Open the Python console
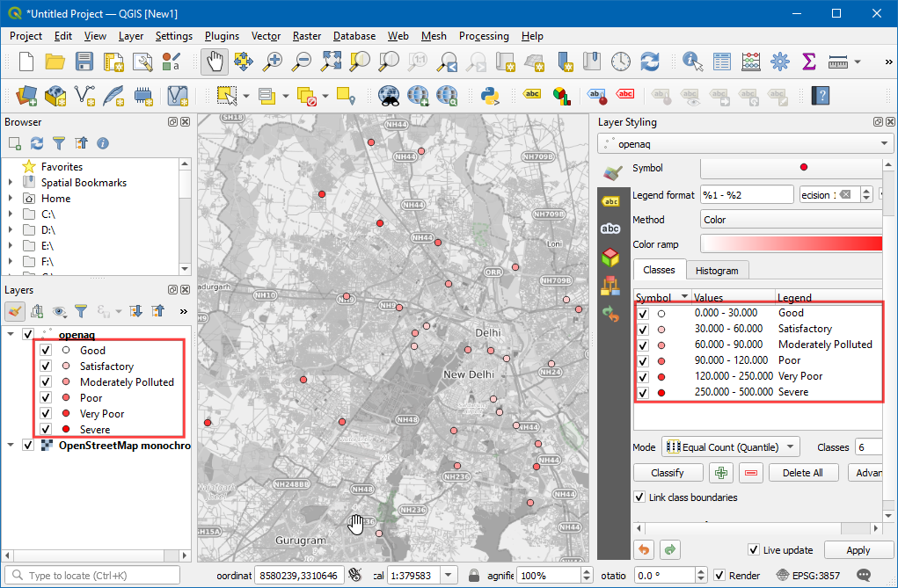The width and height of the screenshot is (898, 588). pos(491,94)
